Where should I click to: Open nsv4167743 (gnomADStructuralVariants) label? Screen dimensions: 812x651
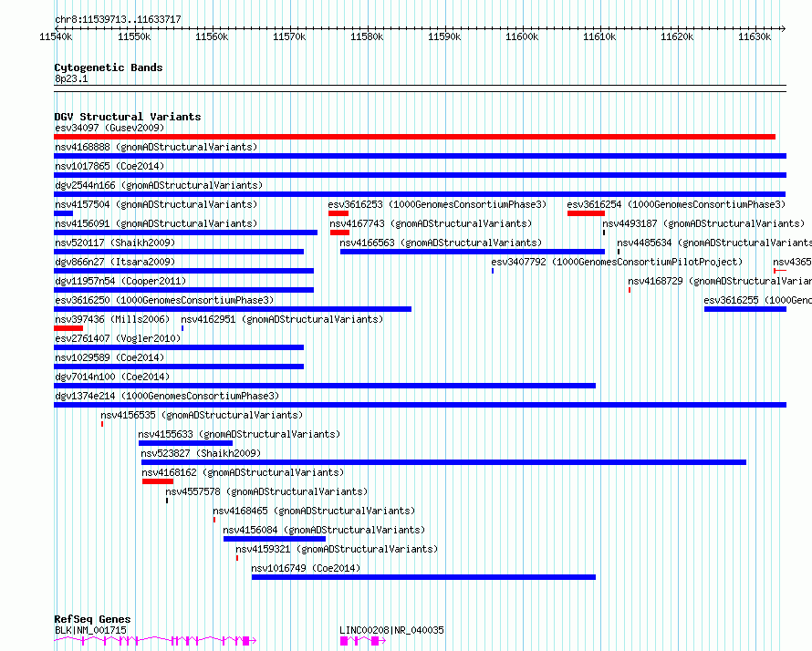pyautogui.click(x=431, y=223)
